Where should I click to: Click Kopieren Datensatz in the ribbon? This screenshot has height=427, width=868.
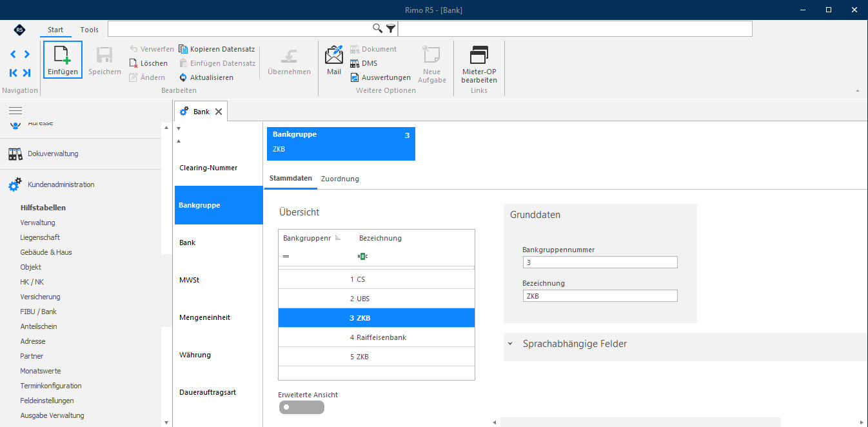(x=217, y=49)
